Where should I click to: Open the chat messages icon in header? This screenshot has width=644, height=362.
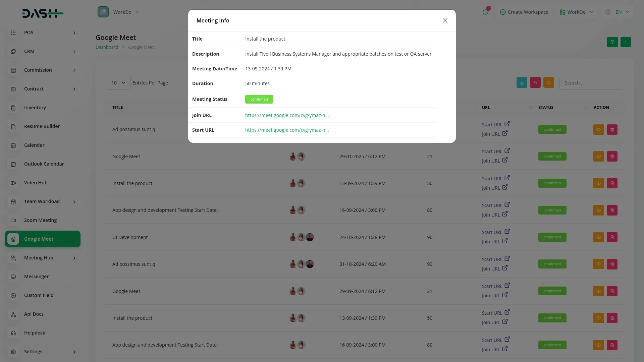click(485, 12)
